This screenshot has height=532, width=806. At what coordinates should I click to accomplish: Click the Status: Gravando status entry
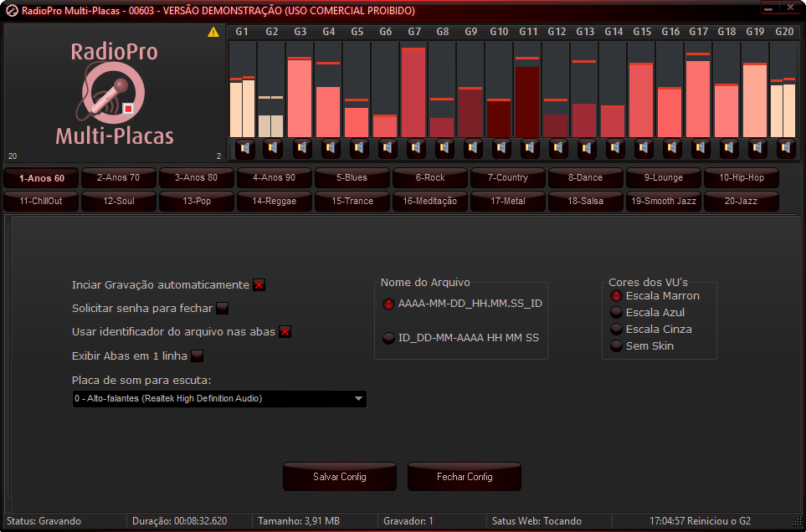pyautogui.click(x=44, y=521)
